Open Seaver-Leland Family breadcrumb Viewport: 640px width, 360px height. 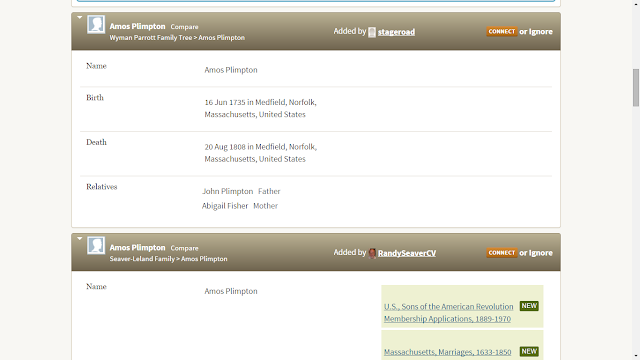142,259
